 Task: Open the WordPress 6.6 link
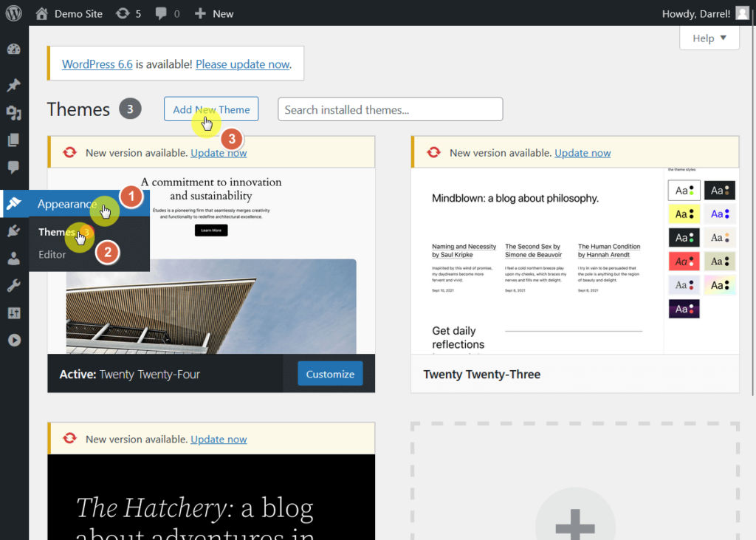(x=97, y=64)
